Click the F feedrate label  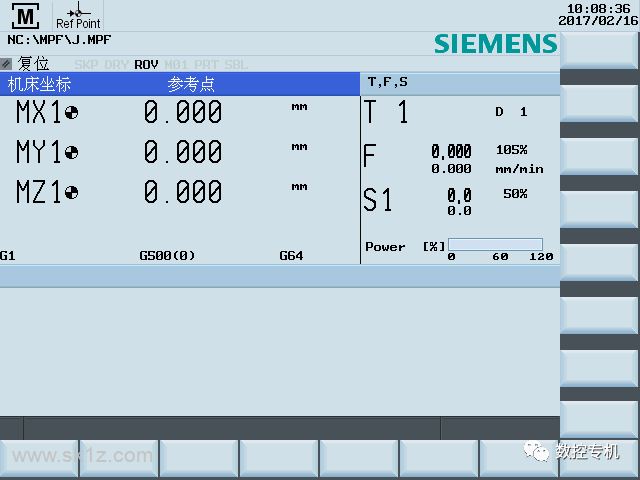click(369, 156)
